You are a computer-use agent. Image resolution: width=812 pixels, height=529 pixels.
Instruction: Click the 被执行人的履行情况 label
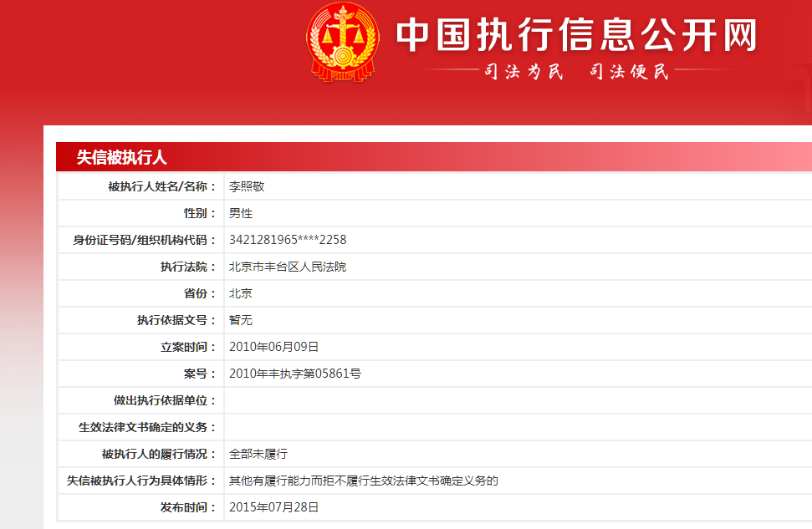coord(159,454)
